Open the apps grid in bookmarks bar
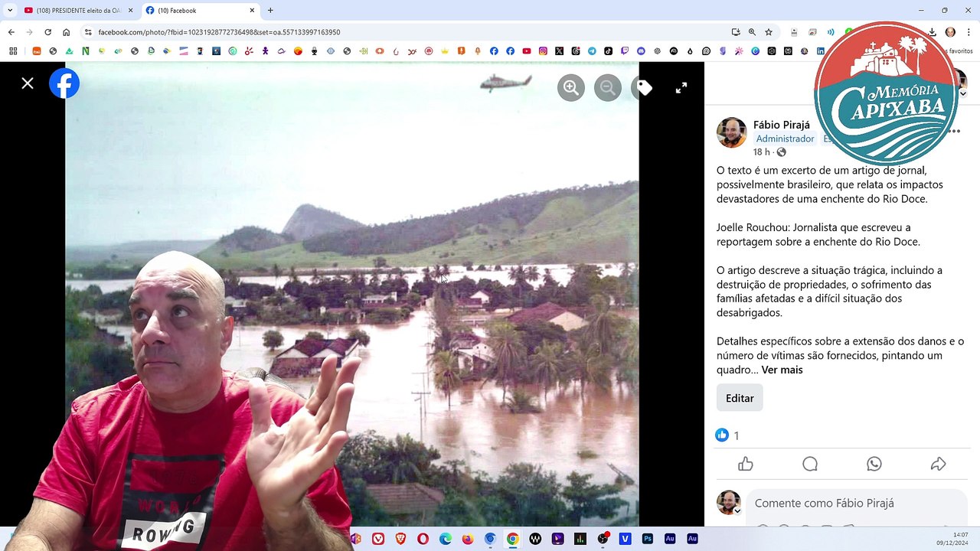The height and width of the screenshot is (551, 980). pyautogui.click(x=13, y=51)
